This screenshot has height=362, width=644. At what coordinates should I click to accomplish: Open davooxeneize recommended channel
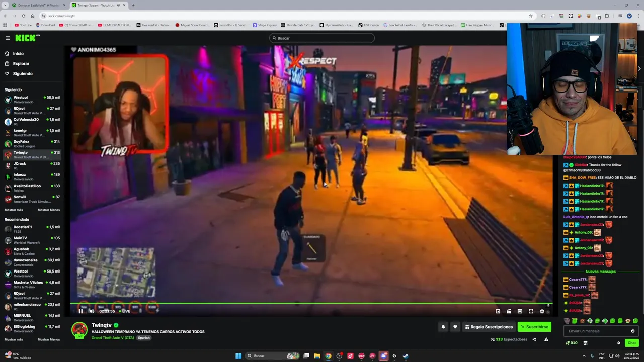pyautogui.click(x=32, y=262)
